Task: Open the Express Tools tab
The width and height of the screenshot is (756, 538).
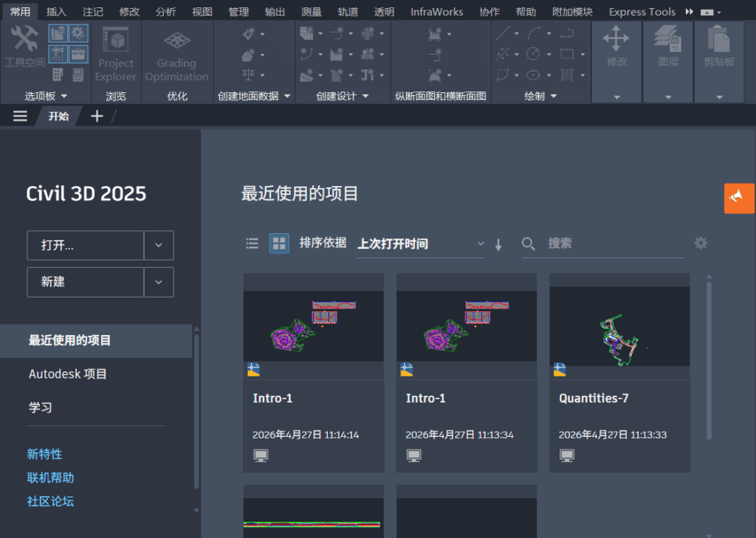Action: (x=641, y=11)
